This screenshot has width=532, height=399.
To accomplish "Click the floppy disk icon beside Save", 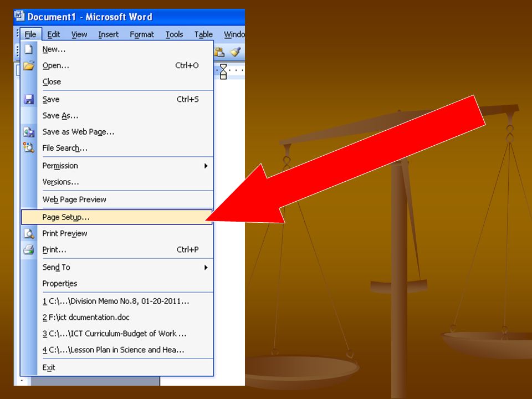I will [x=29, y=99].
